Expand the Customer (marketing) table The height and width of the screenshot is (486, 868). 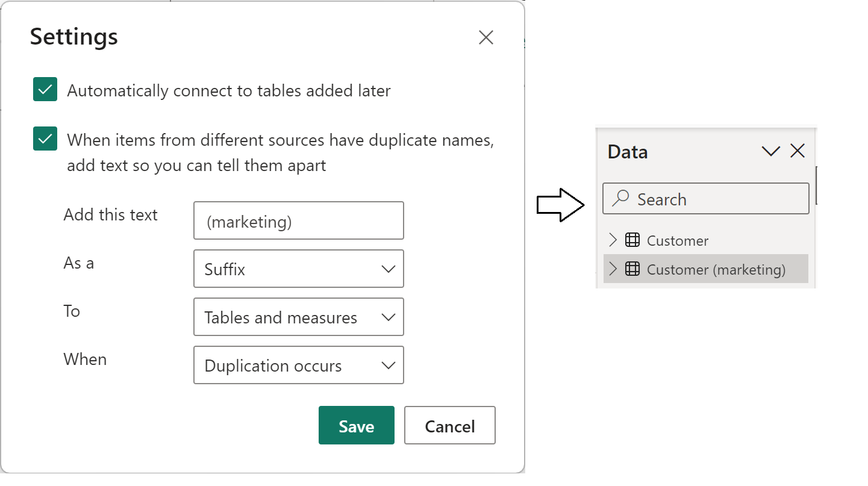pyautogui.click(x=613, y=269)
